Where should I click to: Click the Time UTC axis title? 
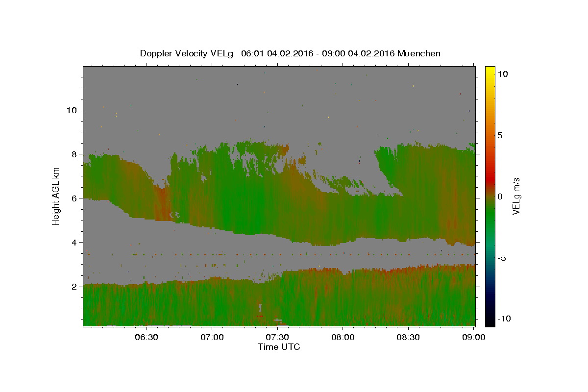tap(279, 347)
